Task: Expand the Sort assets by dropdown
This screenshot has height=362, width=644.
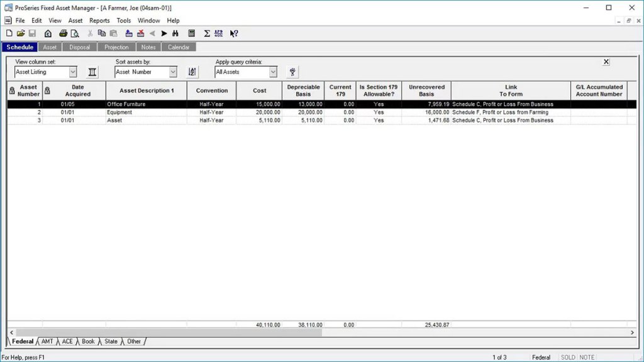Action: (173, 72)
